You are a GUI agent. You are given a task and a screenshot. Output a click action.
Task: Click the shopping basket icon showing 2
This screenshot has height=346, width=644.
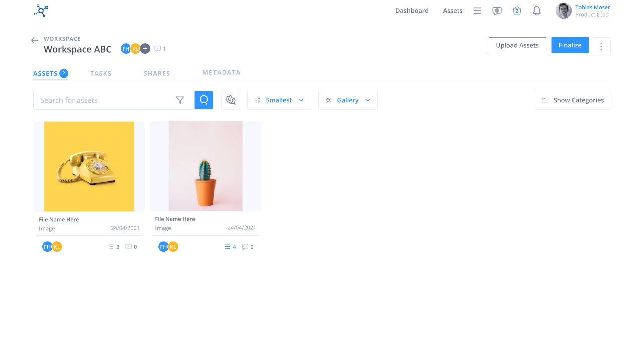(517, 10)
